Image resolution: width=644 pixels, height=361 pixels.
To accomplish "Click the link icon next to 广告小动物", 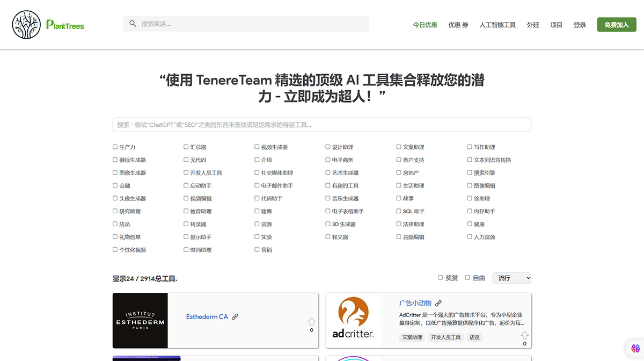I will (438, 302).
